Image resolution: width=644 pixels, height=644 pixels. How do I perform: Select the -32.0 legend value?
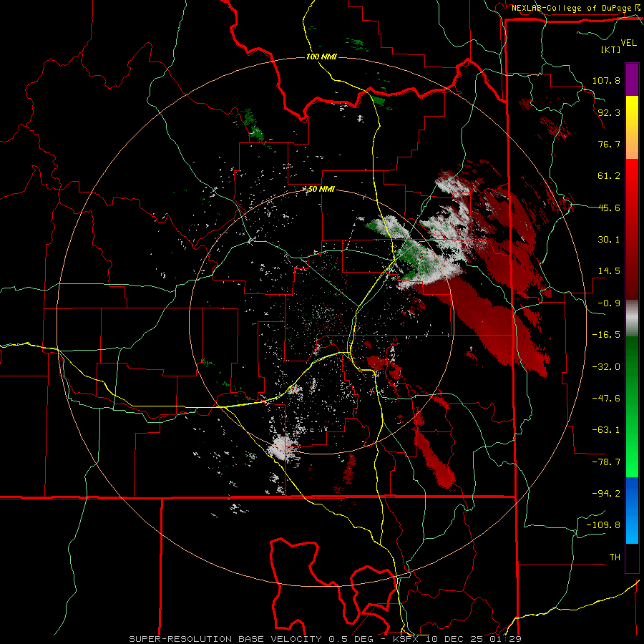pos(606,367)
